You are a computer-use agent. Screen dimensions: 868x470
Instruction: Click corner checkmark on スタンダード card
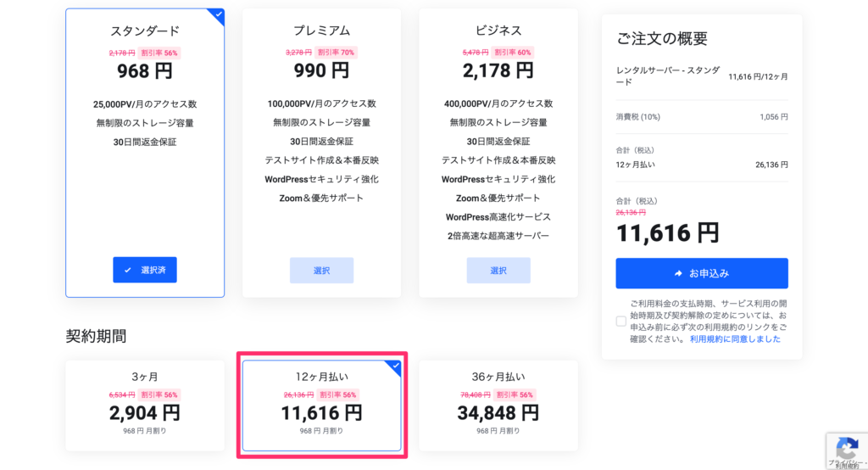pyautogui.click(x=219, y=14)
